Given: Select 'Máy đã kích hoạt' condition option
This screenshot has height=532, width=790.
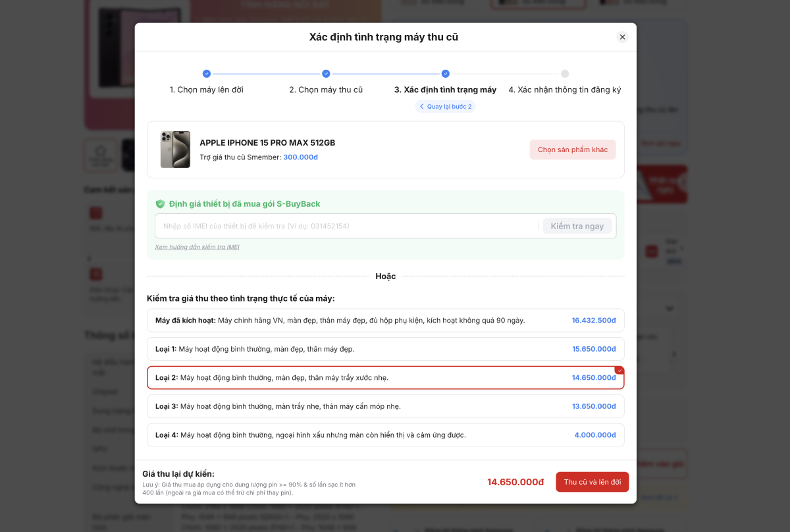Looking at the screenshot, I should [x=386, y=320].
